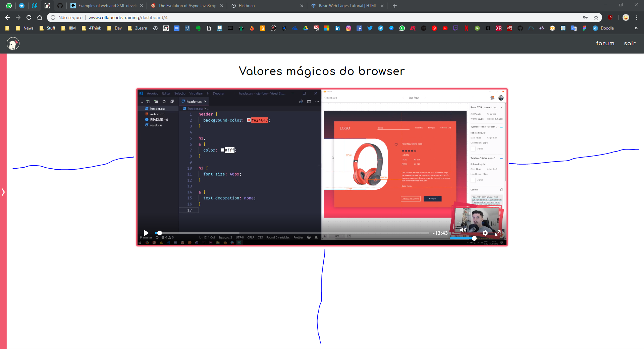Open the Messenger bookmark

coord(391,28)
